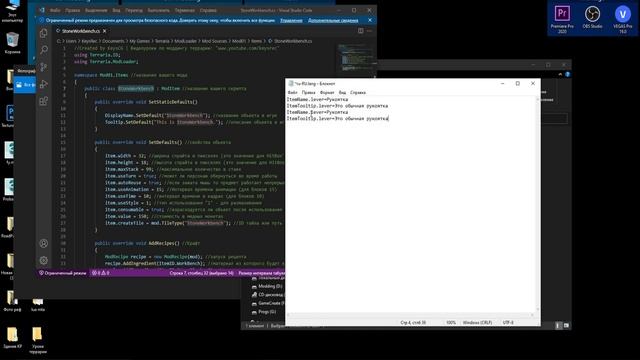Select Progs (G:) drive in Explorer tree
Viewport: 640px width, 360px height.
coord(264,312)
